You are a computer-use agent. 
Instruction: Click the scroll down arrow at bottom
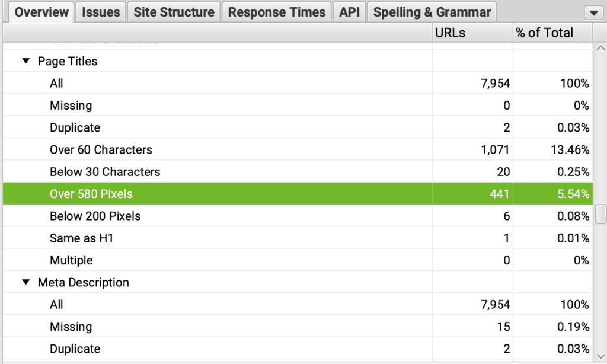click(x=600, y=356)
